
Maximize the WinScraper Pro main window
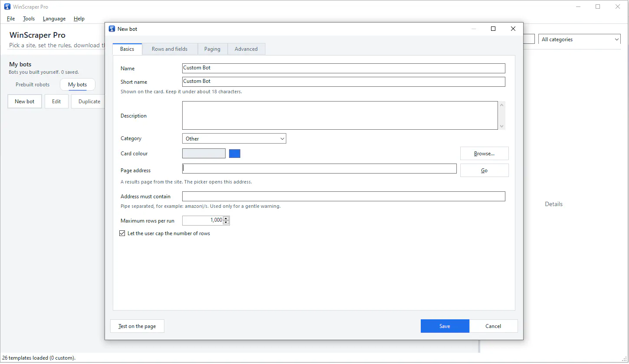pos(598,7)
